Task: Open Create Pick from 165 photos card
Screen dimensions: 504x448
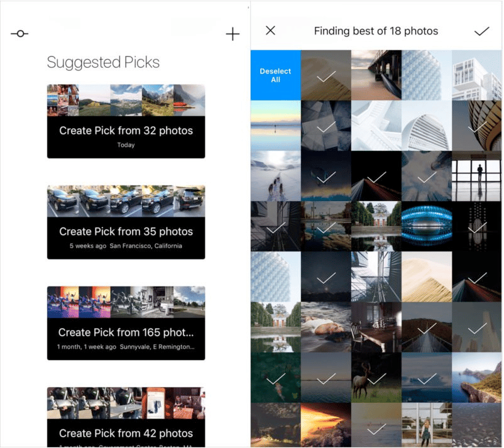Action: [x=126, y=323]
